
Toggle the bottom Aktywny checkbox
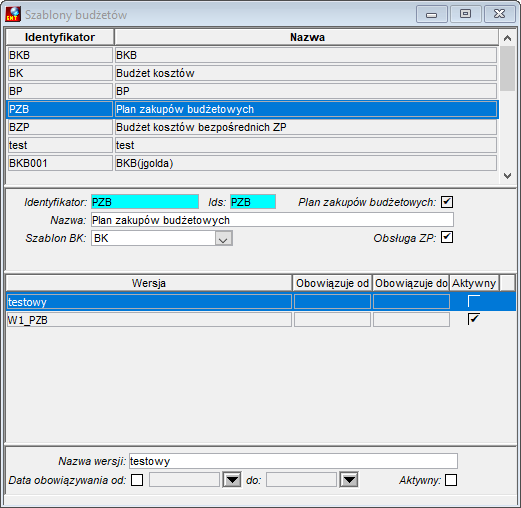click(451, 480)
